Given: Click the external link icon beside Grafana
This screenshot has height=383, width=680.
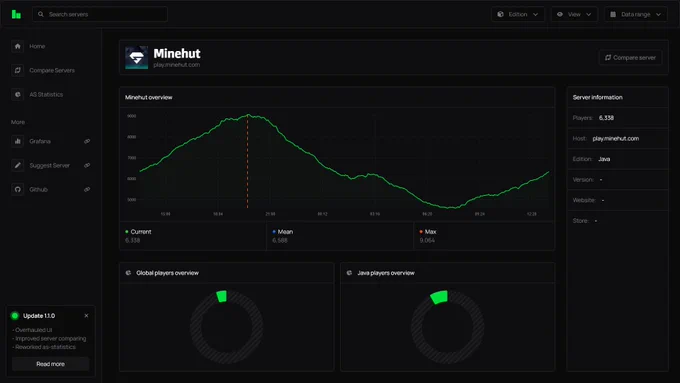Looking at the screenshot, I should [87, 141].
